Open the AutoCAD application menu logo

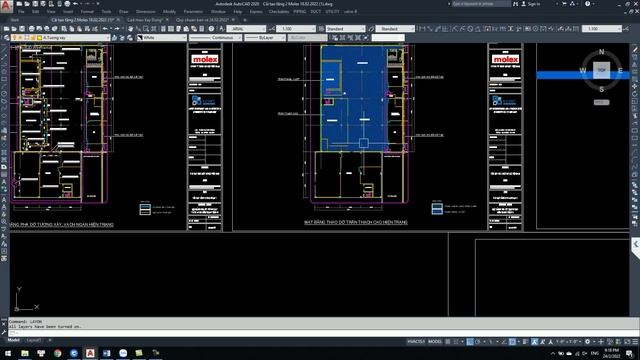(x=6, y=6)
